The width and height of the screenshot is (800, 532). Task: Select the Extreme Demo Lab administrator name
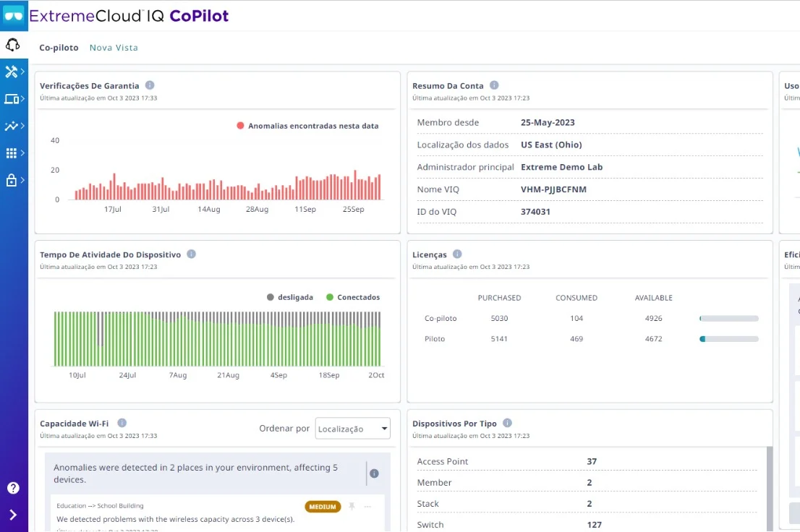click(x=561, y=167)
